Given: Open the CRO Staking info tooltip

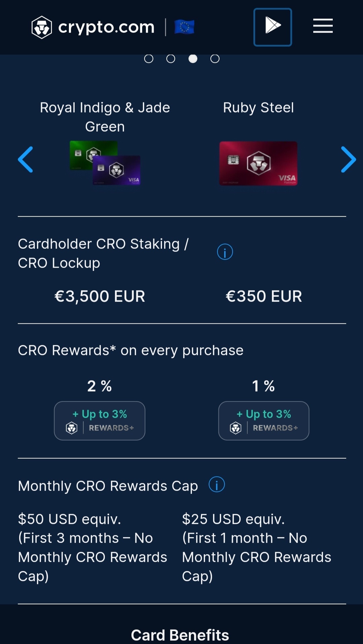Looking at the screenshot, I should (x=225, y=251).
